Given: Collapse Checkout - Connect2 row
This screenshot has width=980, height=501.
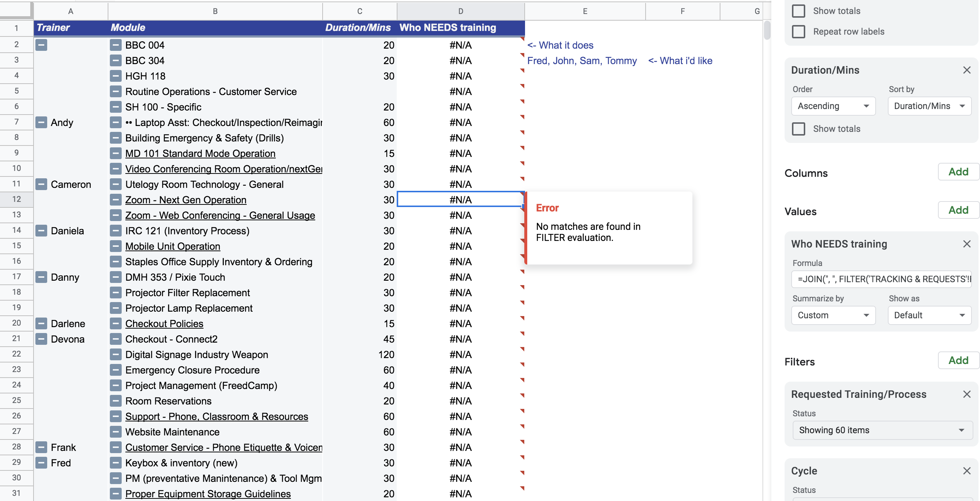Looking at the screenshot, I should pyautogui.click(x=116, y=339).
